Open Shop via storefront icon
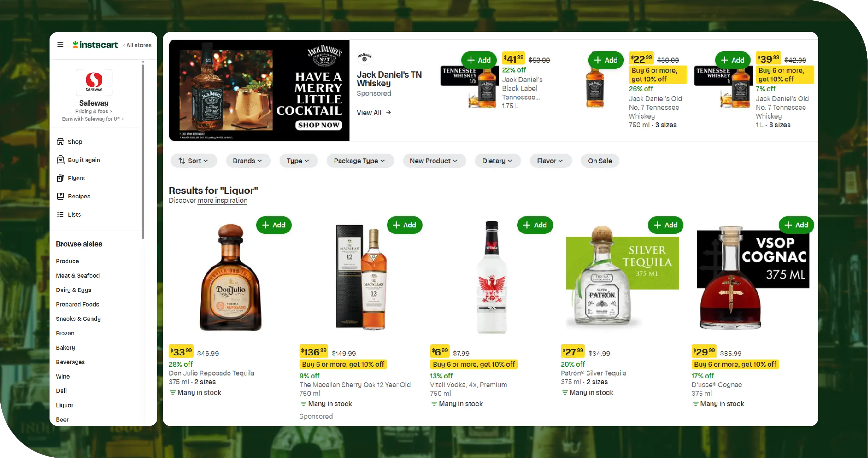 tap(60, 141)
